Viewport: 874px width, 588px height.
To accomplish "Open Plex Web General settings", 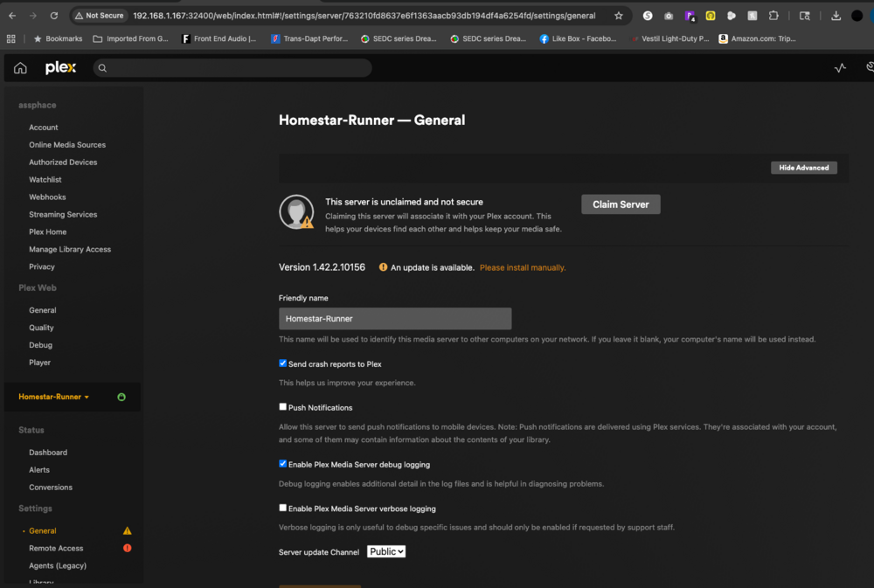I will 42,310.
